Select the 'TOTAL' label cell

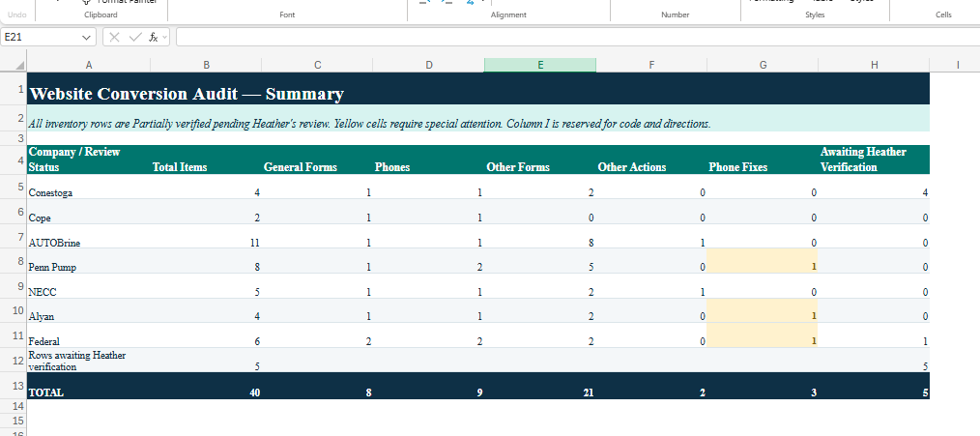coord(89,386)
